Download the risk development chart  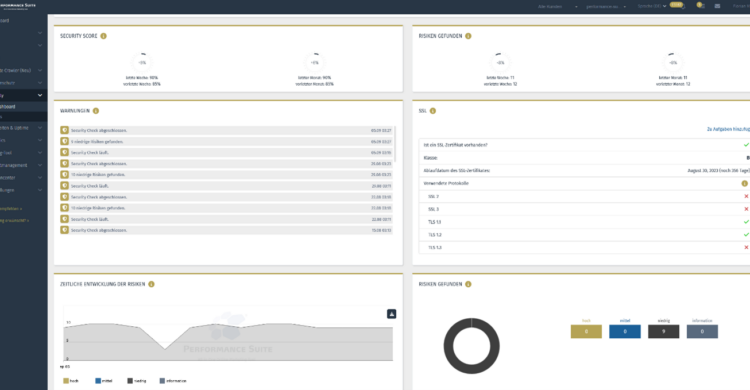pyautogui.click(x=391, y=314)
